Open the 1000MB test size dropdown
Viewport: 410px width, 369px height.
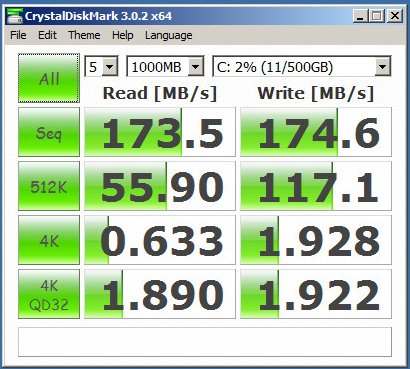pyautogui.click(x=165, y=67)
